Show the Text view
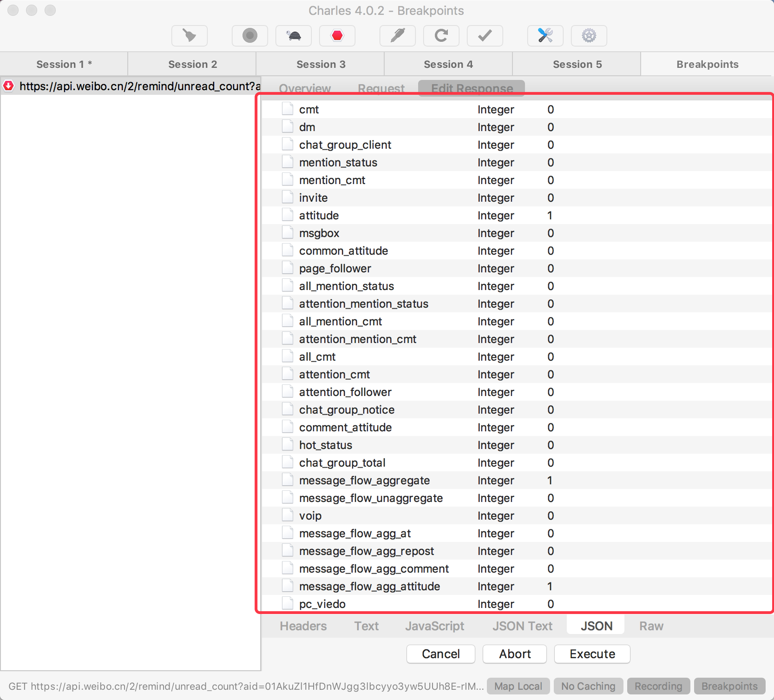This screenshot has height=700, width=774. tap(367, 626)
